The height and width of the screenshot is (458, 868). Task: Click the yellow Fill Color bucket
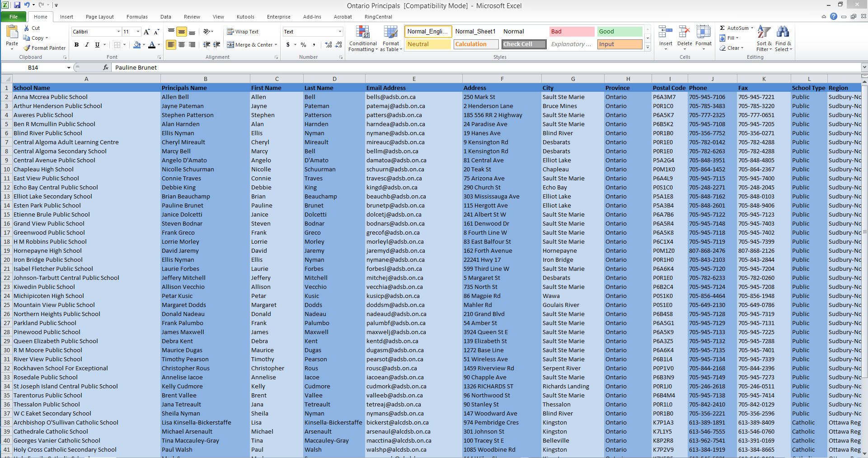click(x=137, y=45)
